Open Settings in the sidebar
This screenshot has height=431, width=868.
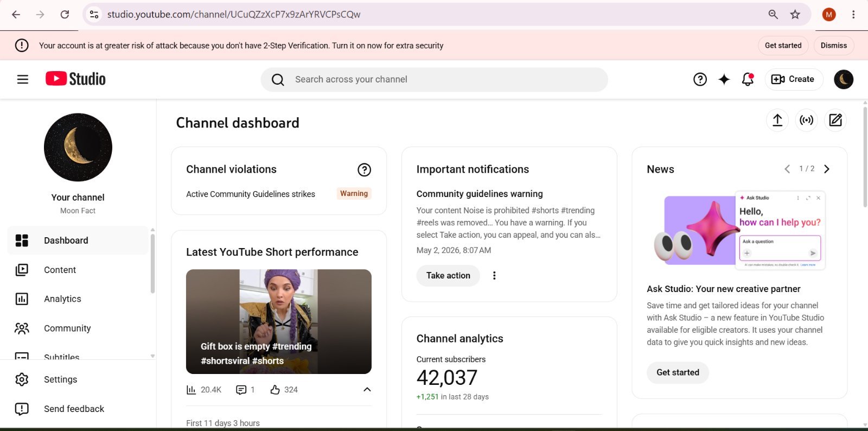(x=78, y=379)
